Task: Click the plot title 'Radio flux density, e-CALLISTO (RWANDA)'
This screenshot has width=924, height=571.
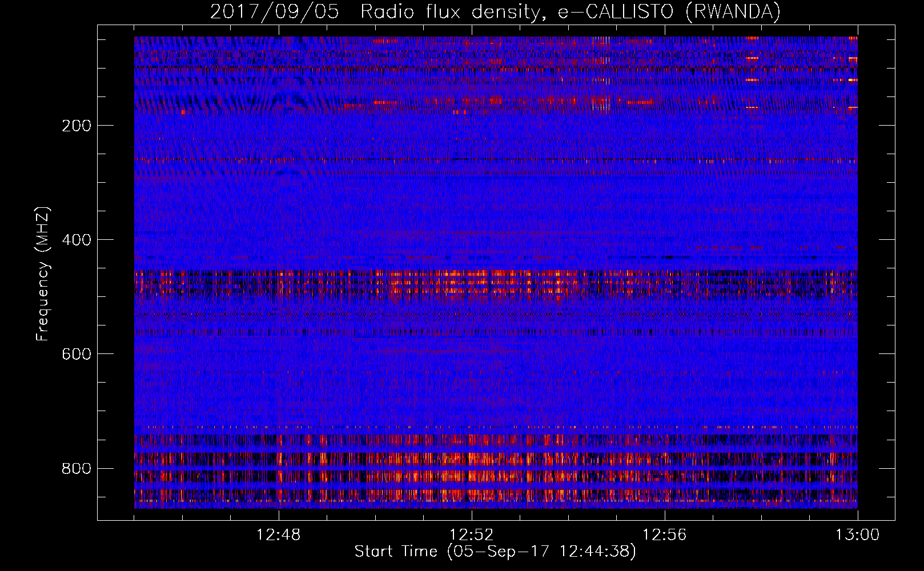Action: click(x=570, y=12)
